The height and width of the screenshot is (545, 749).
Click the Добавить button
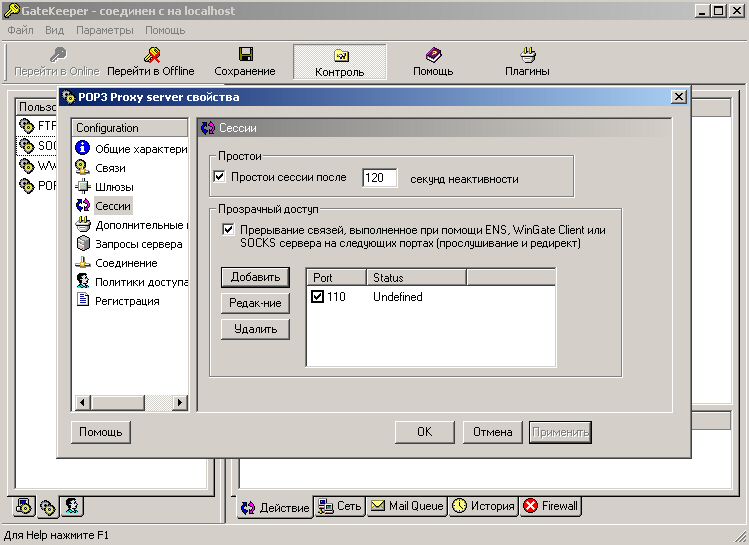click(255, 277)
